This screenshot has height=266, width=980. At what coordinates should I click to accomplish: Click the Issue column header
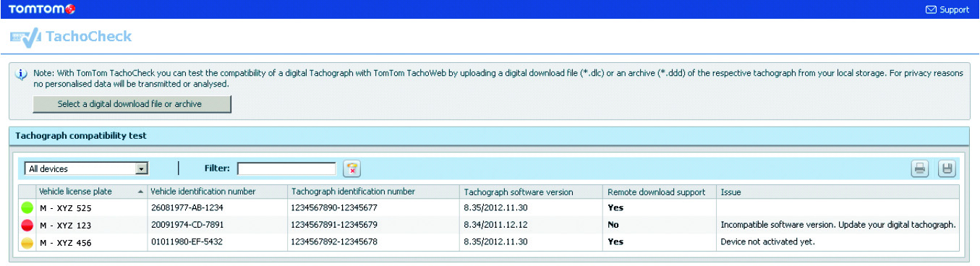(x=838, y=192)
